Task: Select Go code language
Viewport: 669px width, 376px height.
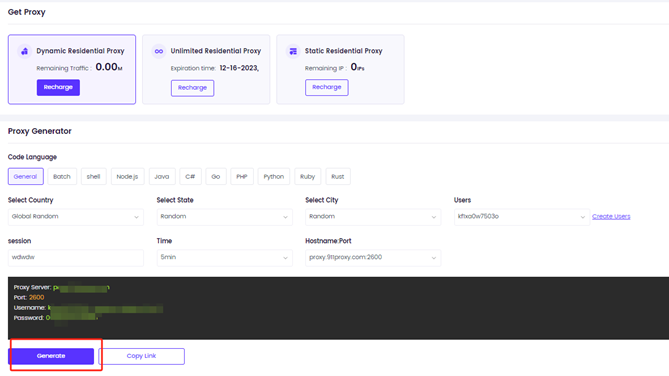Action: pyautogui.click(x=216, y=177)
